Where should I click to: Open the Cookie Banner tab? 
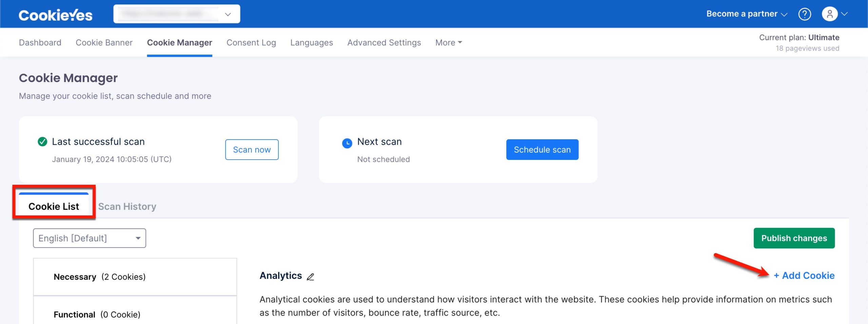point(104,42)
